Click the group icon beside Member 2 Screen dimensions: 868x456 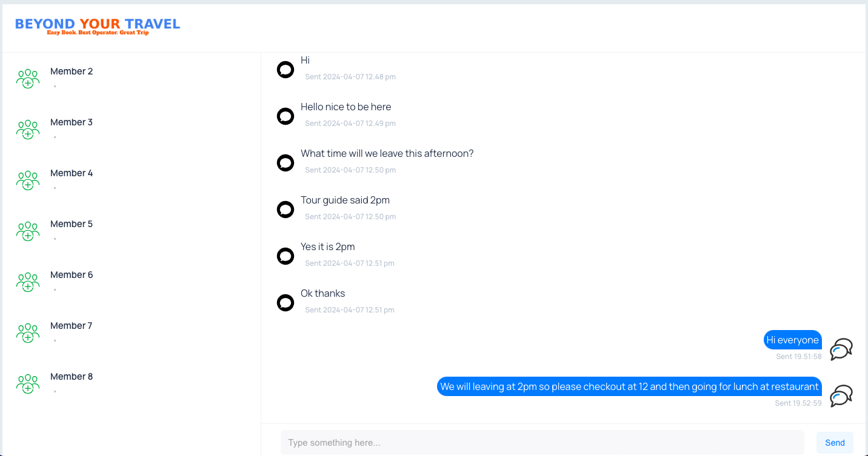click(x=28, y=79)
